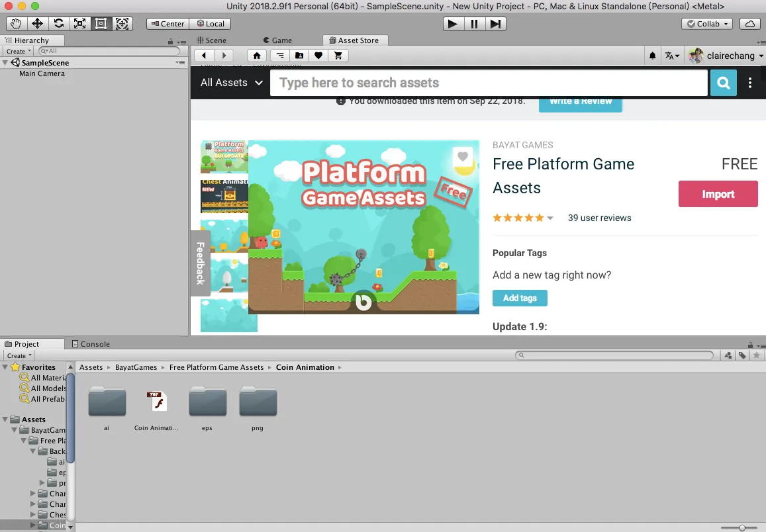The image size is (766, 532).
Task: Click the BAYAT GAMES publisher link
Action: (x=523, y=145)
